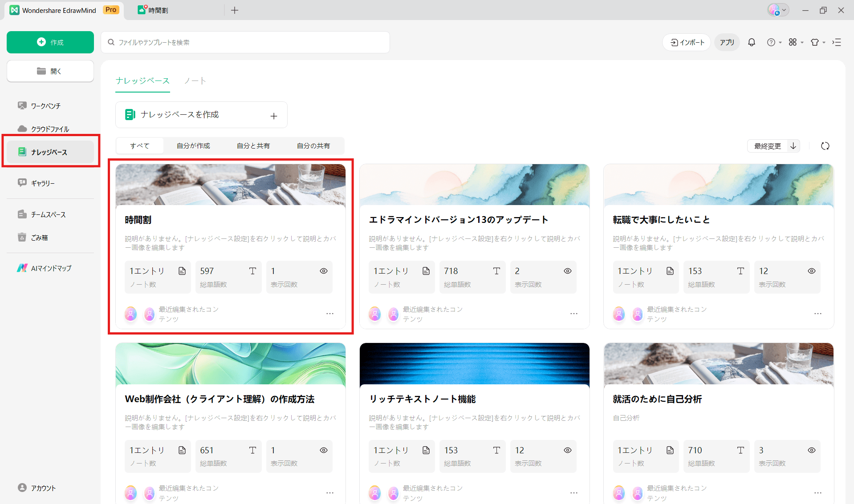Open the ごみ箱 trash icon

[x=22, y=237]
